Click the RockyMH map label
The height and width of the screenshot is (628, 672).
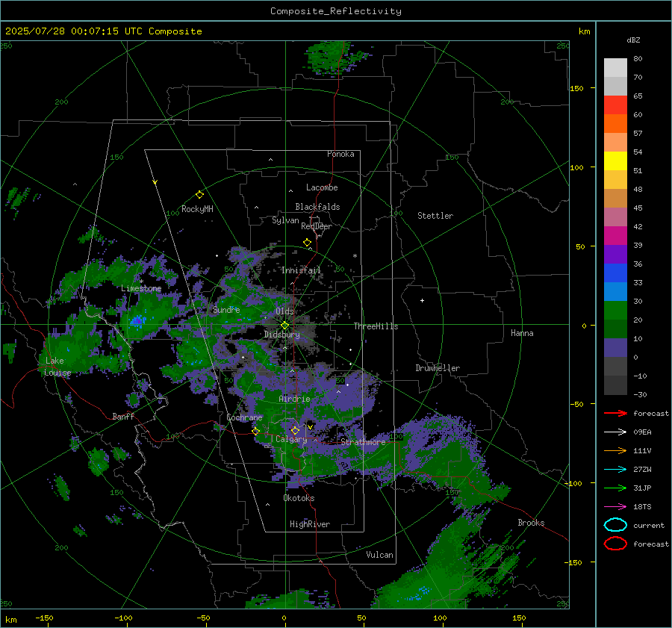tap(197, 209)
